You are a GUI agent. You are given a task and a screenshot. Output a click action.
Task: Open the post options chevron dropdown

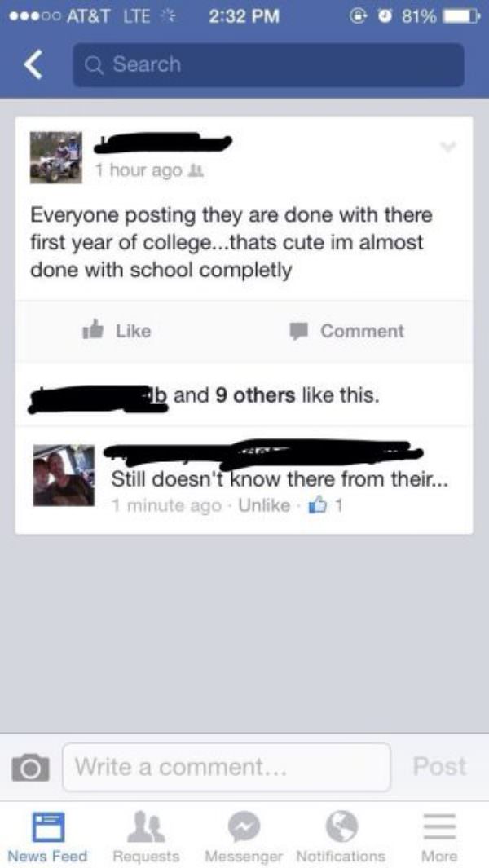coord(448,147)
